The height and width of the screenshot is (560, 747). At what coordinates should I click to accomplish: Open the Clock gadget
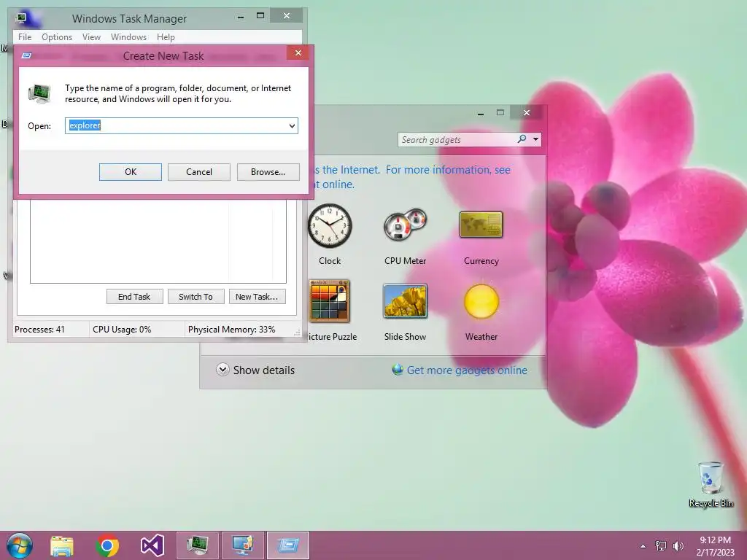pos(329,226)
